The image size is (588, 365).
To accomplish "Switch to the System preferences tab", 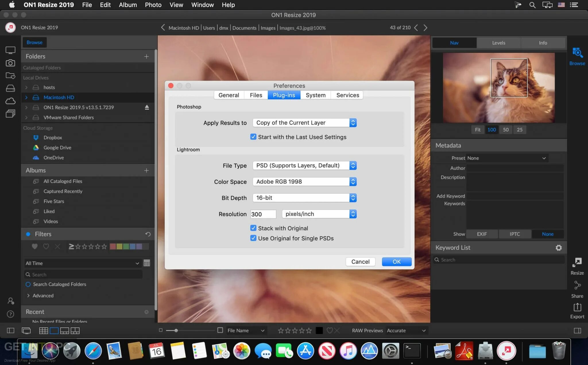I will (x=315, y=95).
